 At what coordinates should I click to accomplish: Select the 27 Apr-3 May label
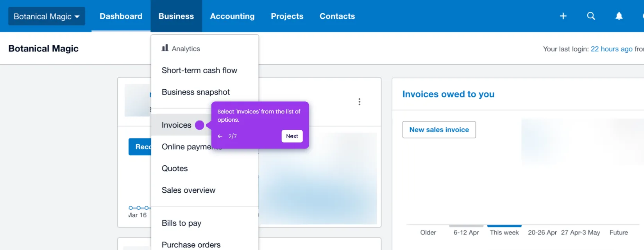[x=581, y=232]
